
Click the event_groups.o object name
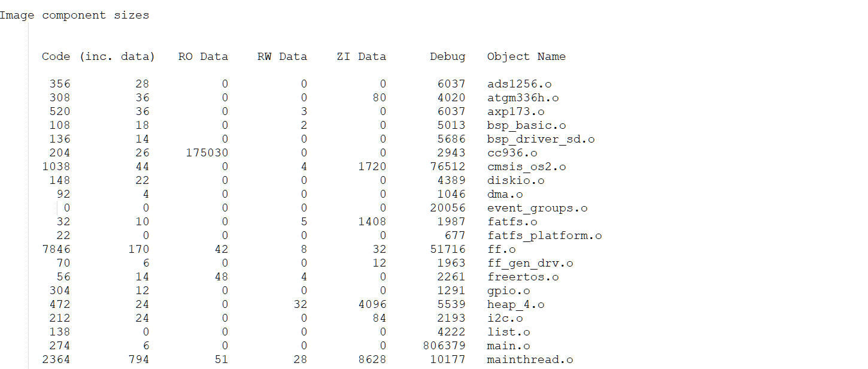(x=537, y=208)
